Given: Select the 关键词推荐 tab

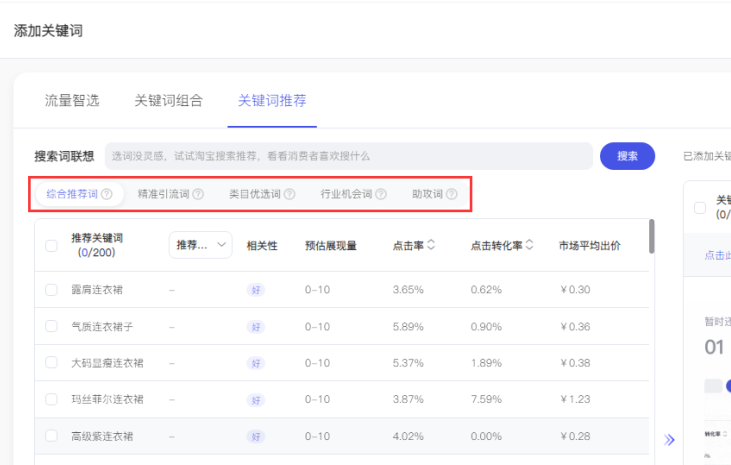Looking at the screenshot, I should pyautogui.click(x=271, y=101).
